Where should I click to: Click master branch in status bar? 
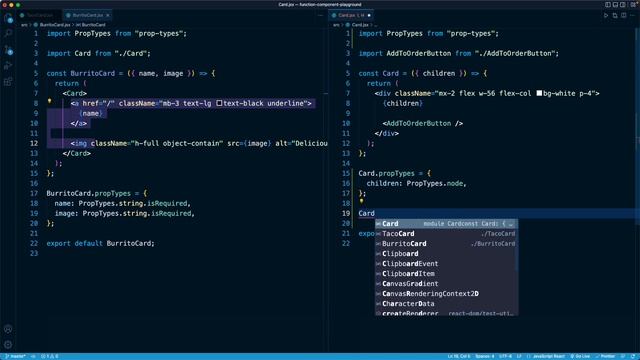point(16,356)
